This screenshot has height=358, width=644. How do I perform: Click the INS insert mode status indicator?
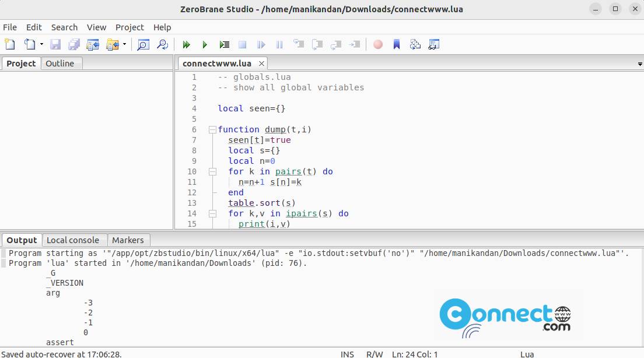(347, 354)
